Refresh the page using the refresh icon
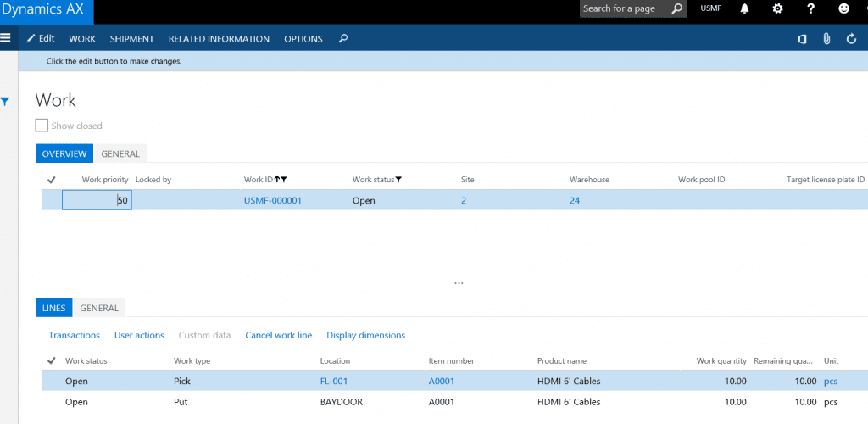This screenshot has height=424, width=868. pyautogui.click(x=851, y=39)
